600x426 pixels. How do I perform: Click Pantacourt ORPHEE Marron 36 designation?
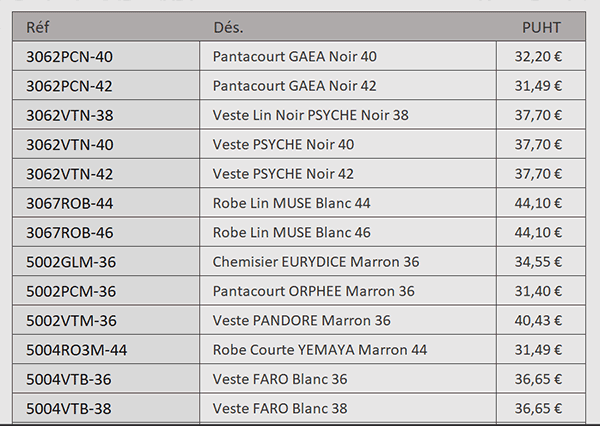coord(314,291)
